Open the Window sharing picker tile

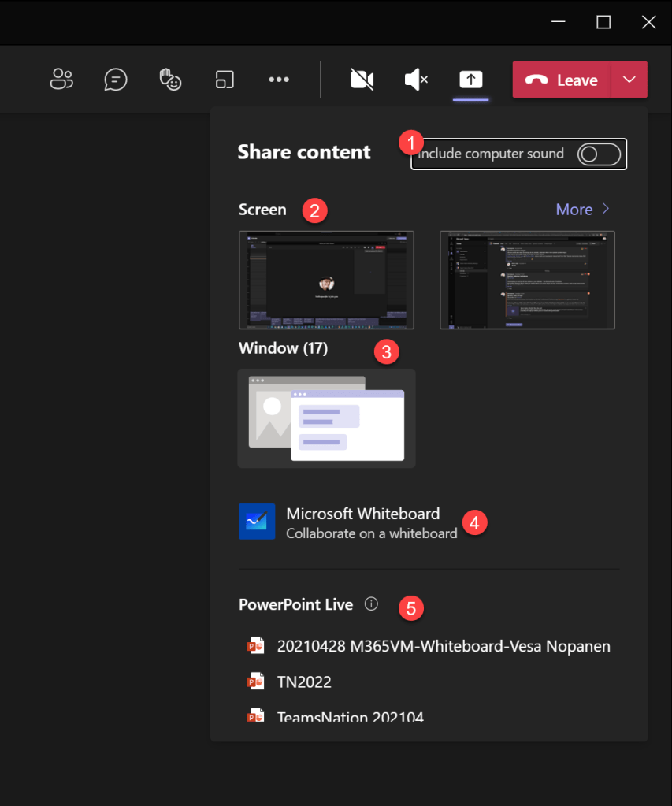click(326, 418)
